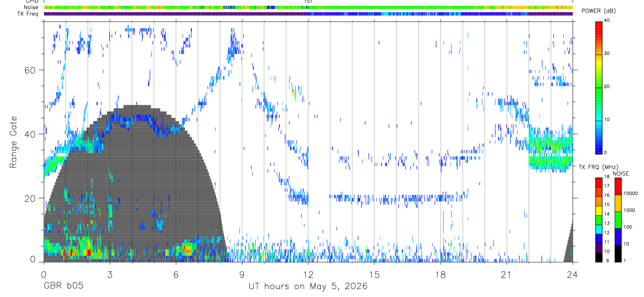Click the yellow 14–15 MHz TX FRQ swatch

tap(599, 211)
